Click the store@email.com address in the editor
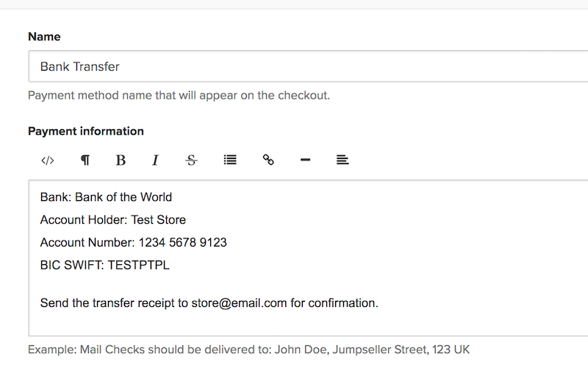The width and height of the screenshot is (588, 379). pos(239,302)
